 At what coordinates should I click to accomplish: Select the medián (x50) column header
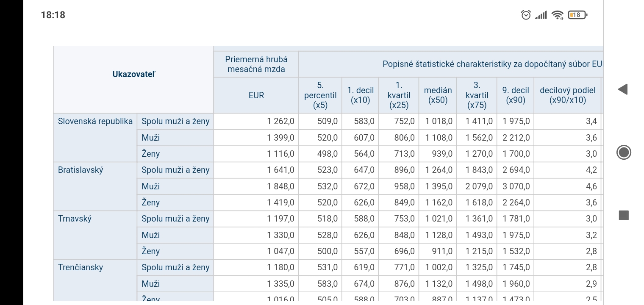pos(438,95)
